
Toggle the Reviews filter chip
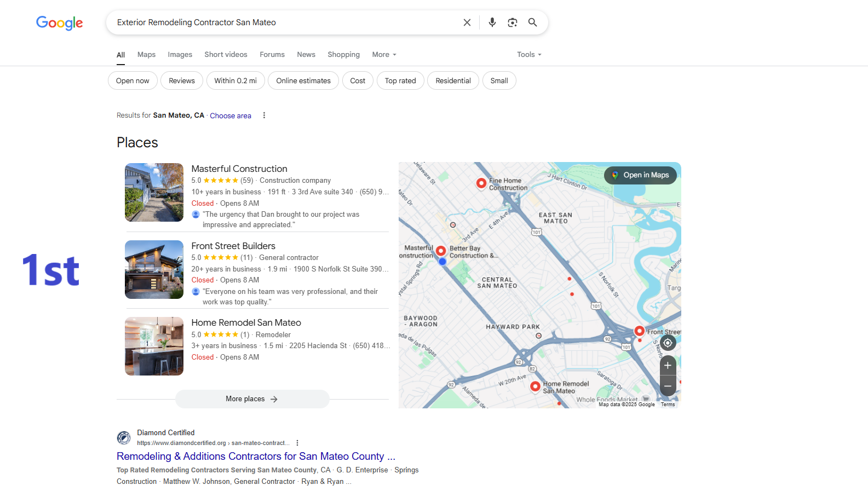(182, 80)
